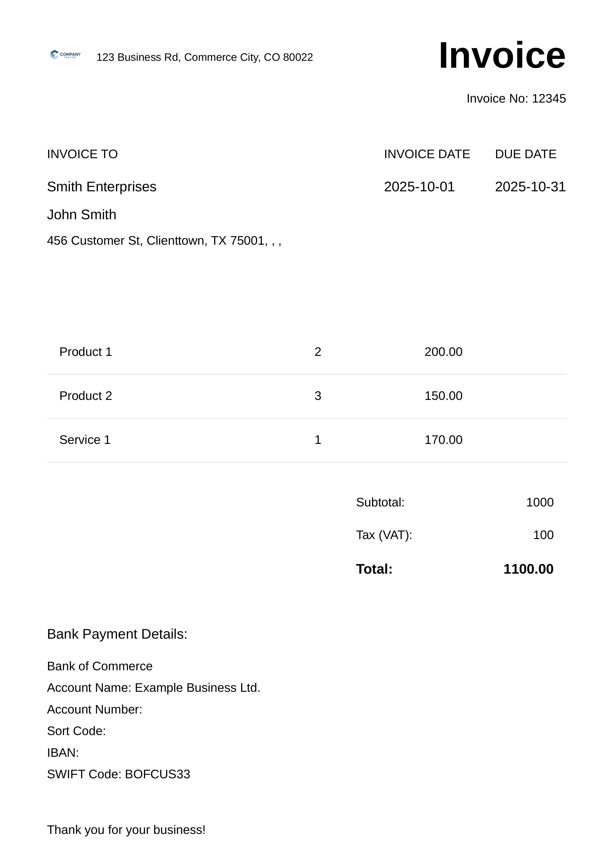Click the Product 1 line item
The image size is (614, 868).
86,352
